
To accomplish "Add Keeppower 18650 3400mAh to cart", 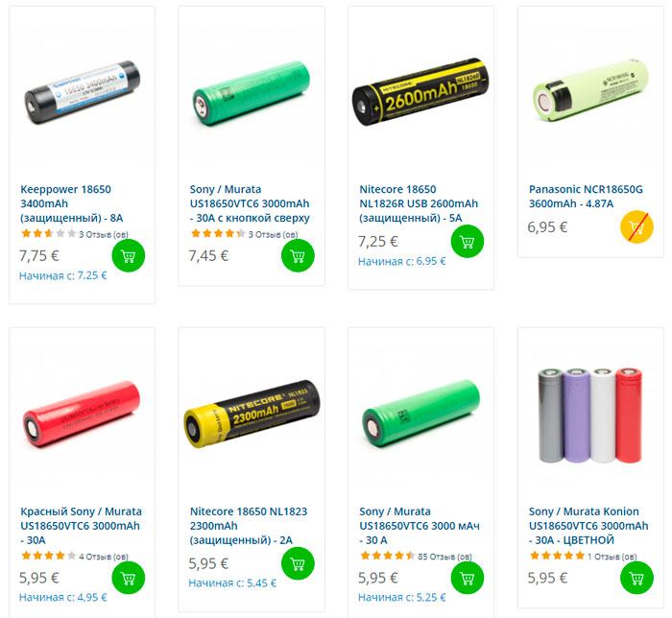I will [128, 255].
